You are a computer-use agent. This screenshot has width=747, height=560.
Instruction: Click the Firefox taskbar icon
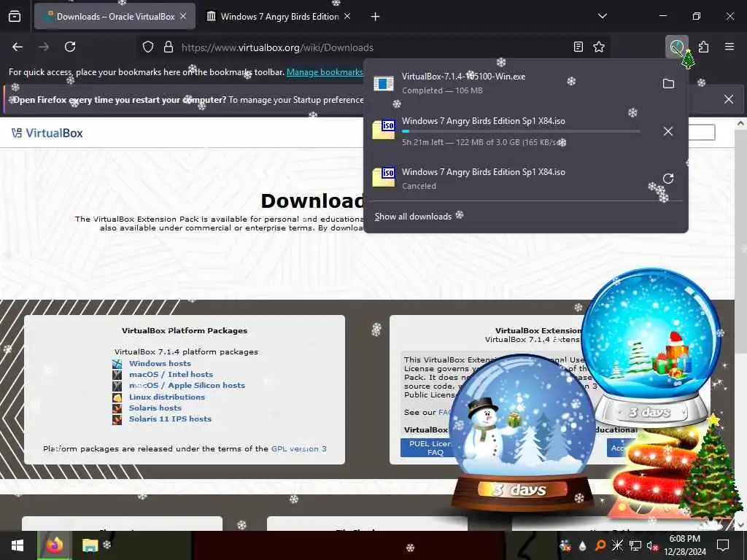[x=54, y=545]
